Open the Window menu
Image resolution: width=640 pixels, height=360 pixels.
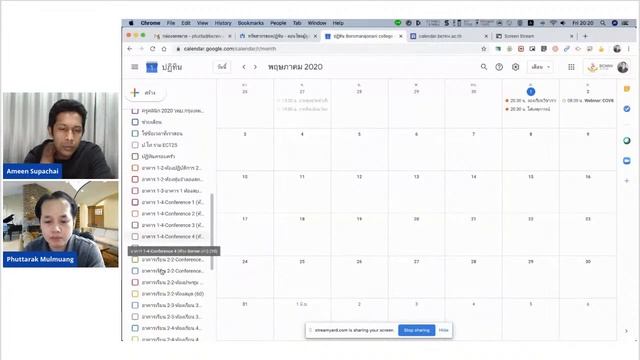coord(317,23)
